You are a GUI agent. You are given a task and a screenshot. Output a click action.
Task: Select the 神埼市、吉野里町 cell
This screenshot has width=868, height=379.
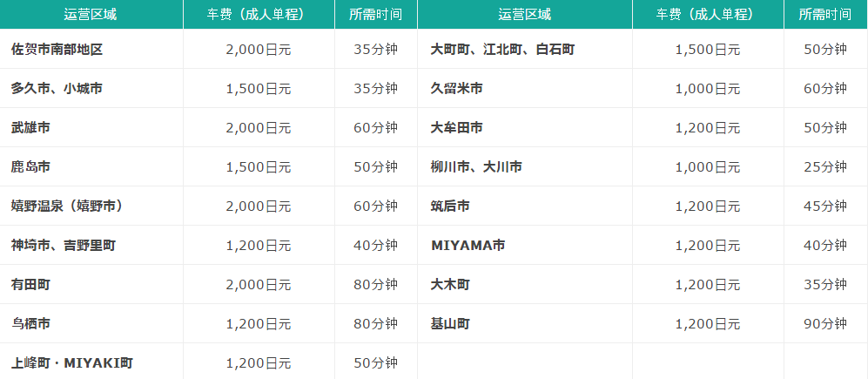click(x=64, y=246)
